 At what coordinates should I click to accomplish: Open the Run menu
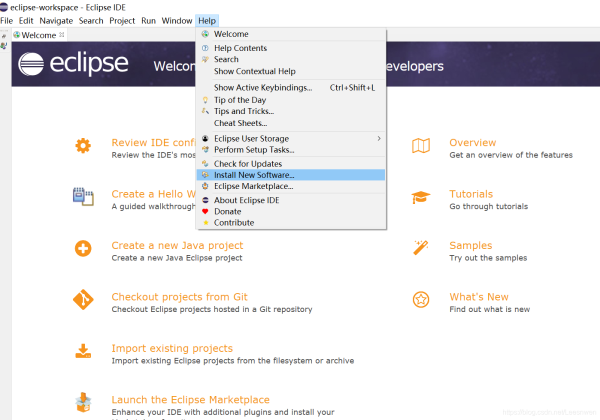(x=148, y=21)
